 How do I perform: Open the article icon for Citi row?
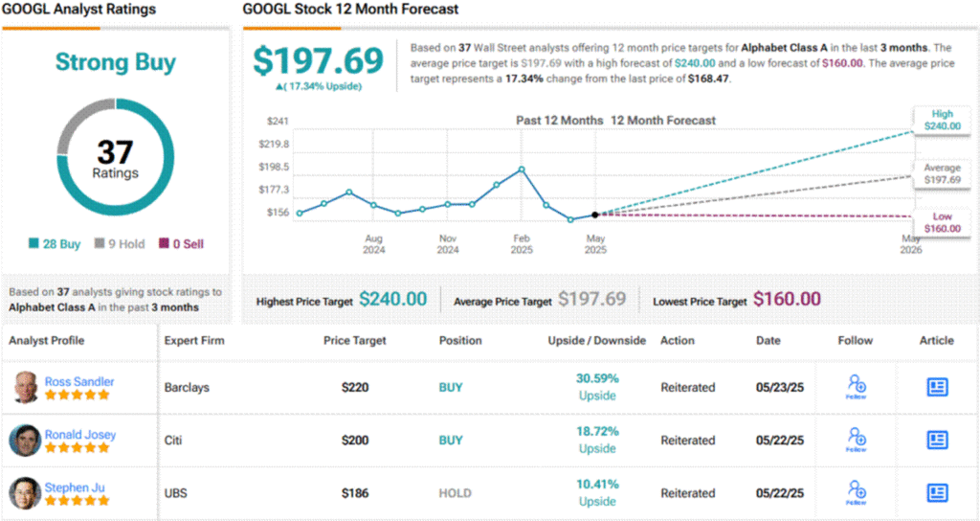937,440
